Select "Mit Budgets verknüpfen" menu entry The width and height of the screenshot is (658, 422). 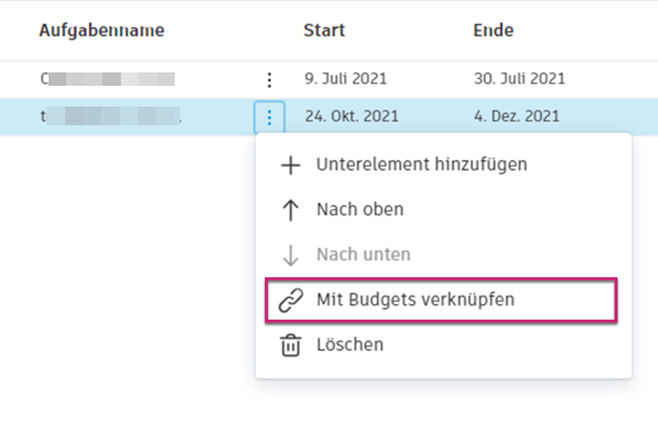point(415,300)
